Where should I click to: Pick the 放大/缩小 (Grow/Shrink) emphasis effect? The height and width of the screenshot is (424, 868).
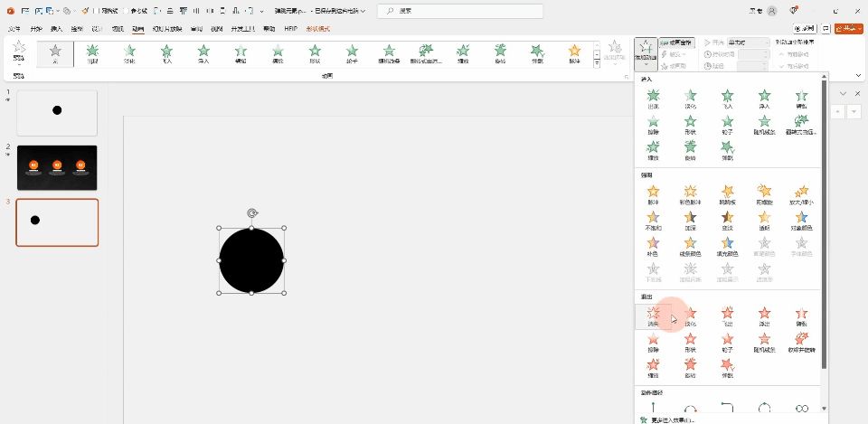point(802,195)
